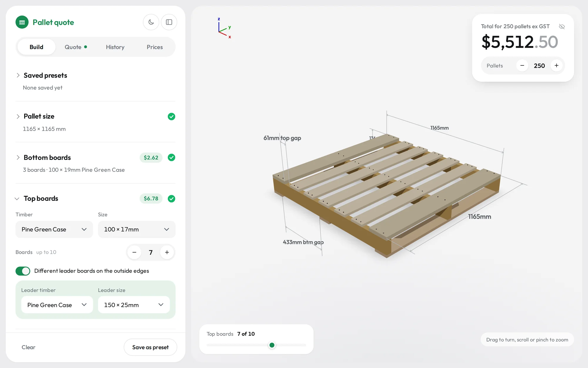Click the None saved yet text

click(43, 88)
